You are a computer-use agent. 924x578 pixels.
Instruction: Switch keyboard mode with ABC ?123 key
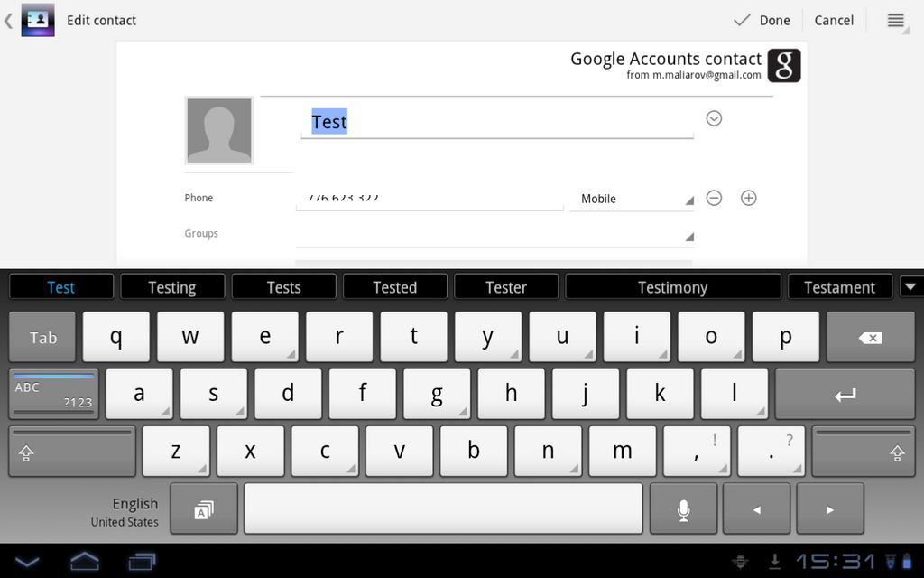tap(53, 395)
